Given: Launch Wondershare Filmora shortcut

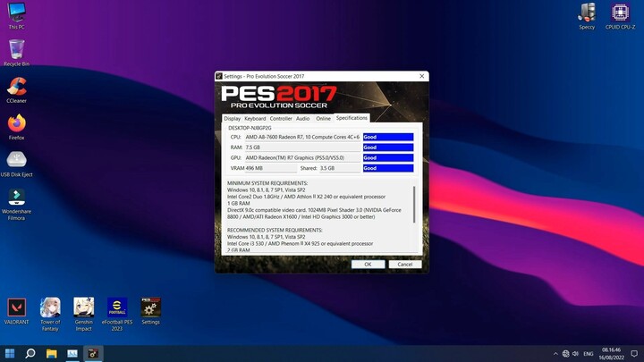Looking at the screenshot, I should [x=16, y=204].
